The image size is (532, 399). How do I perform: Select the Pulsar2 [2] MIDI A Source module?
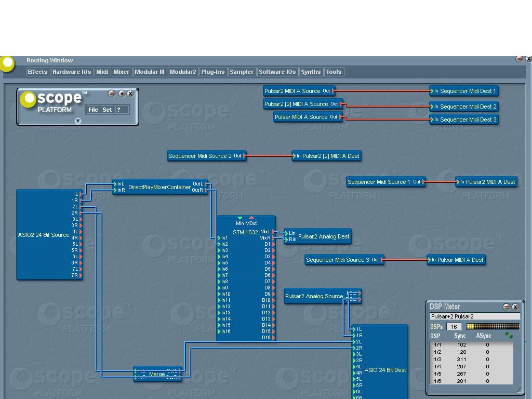(303, 104)
